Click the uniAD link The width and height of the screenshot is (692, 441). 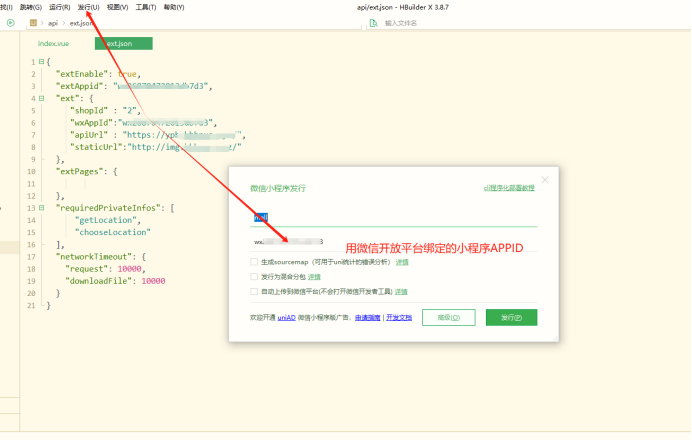[x=286, y=317]
